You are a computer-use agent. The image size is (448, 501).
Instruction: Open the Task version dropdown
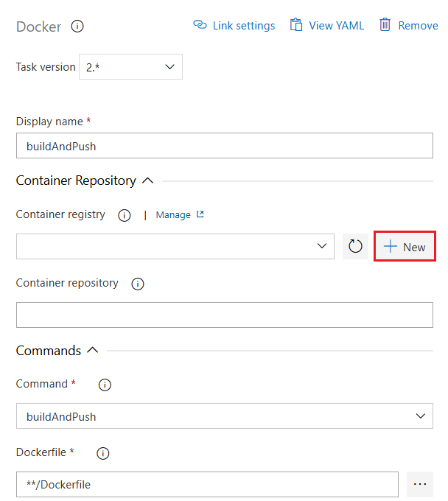pyautogui.click(x=130, y=67)
